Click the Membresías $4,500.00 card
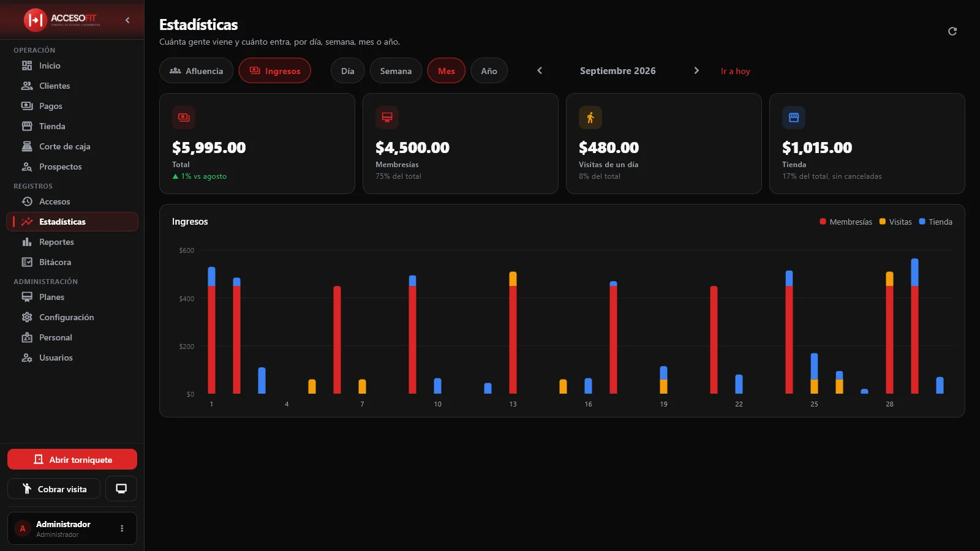Viewport: 980px width, 551px height. (x=461, y=143)
